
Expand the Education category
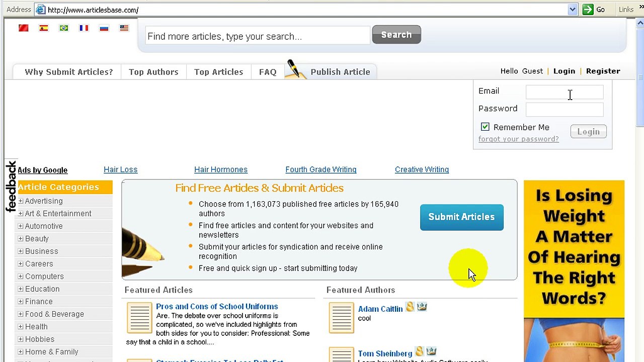(21, 289)
